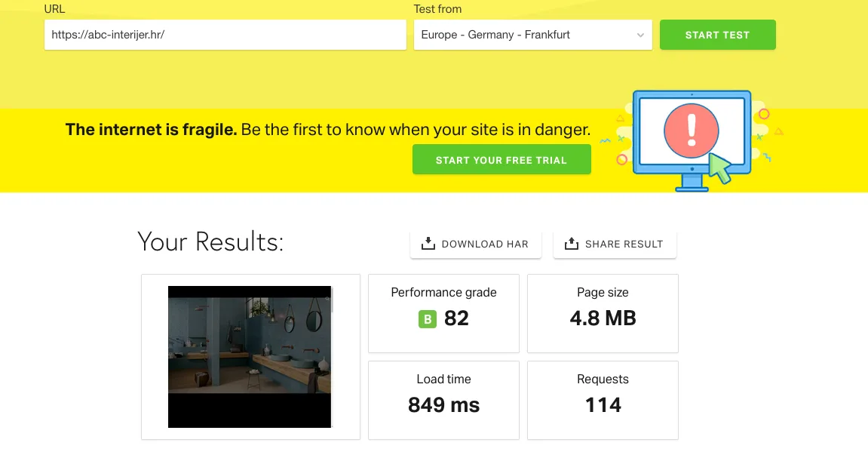Select the Load time 849 ms card
The width and height of the screenshot is (868, 455).
coord(443,400)
